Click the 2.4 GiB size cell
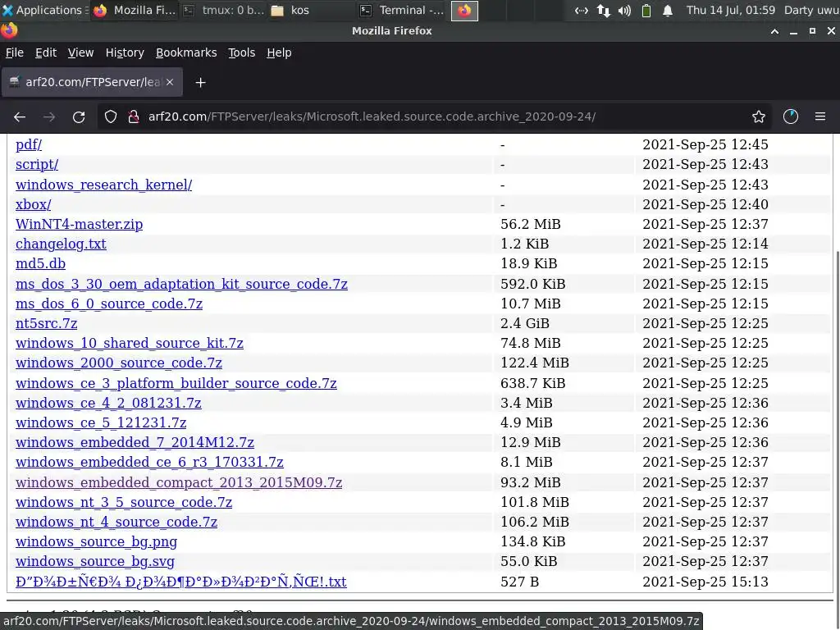Image resolution: width=840 pixels, height=630 pixels. click(x=524, y=323)
